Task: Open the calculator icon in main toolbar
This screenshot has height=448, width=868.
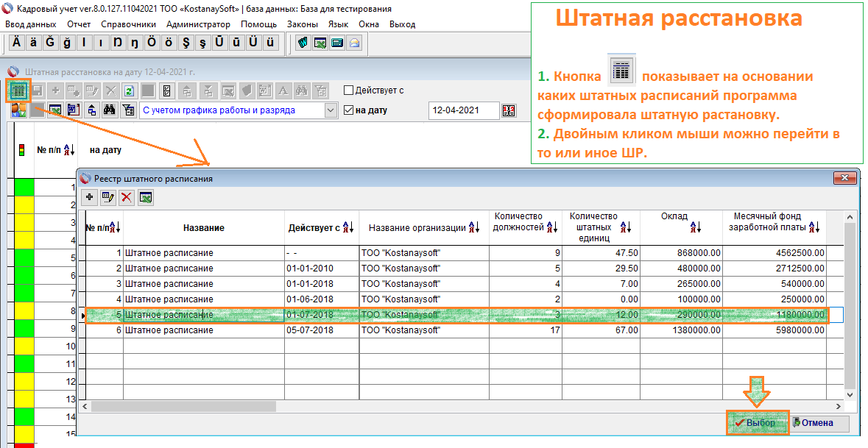Action: tap(337, 43)
